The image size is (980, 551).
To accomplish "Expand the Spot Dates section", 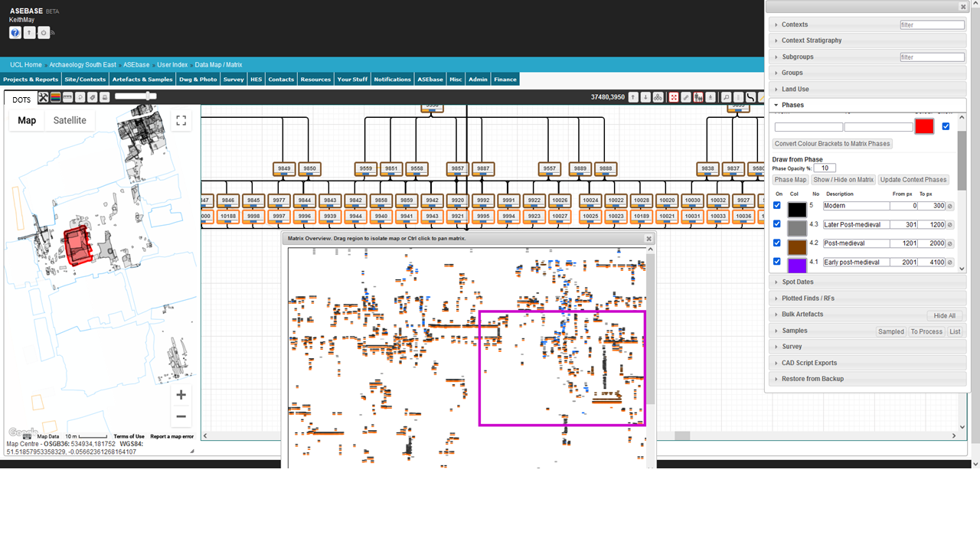I will [867, 282].
